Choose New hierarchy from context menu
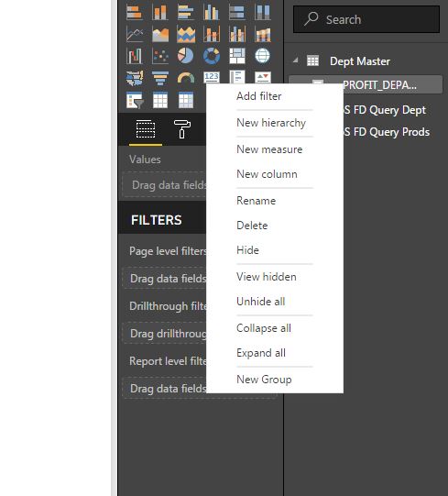448x496 pixels. 271,123
